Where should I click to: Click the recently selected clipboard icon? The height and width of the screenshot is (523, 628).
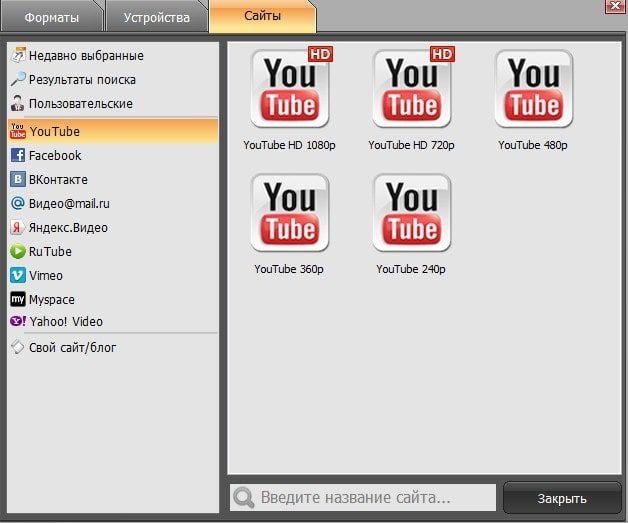click(18, 55)
